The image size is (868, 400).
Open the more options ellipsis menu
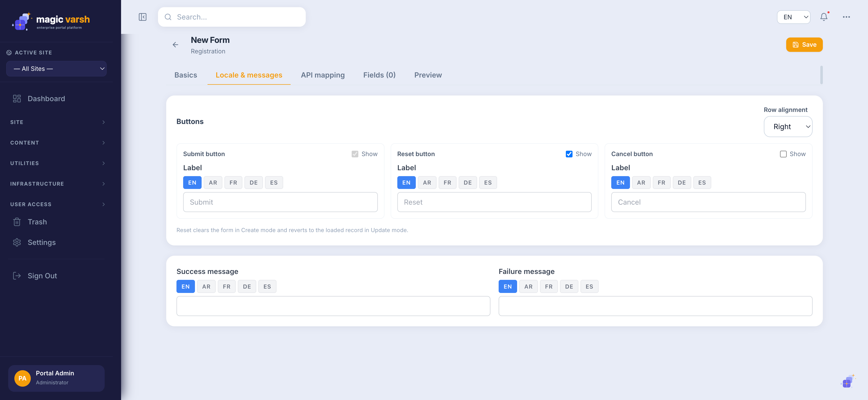[x=846, y=17]
